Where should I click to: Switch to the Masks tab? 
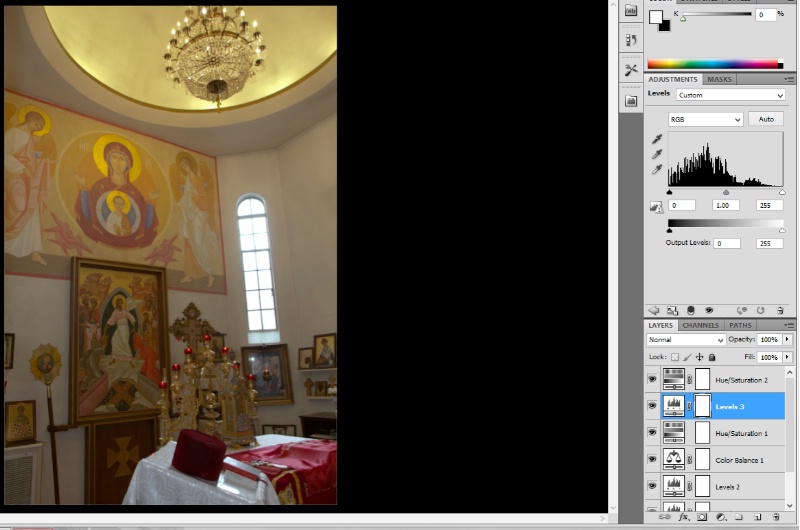pos(719,80)
